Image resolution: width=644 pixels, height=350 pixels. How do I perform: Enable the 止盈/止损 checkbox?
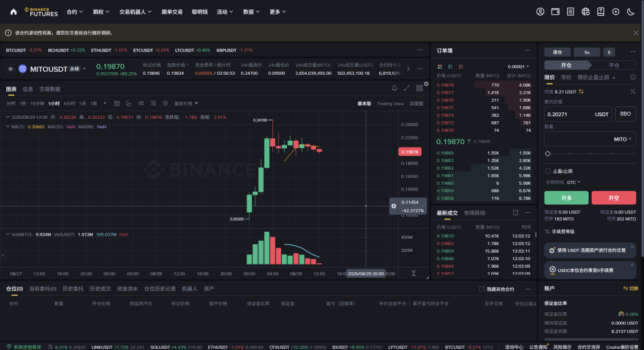coord(548,171)
